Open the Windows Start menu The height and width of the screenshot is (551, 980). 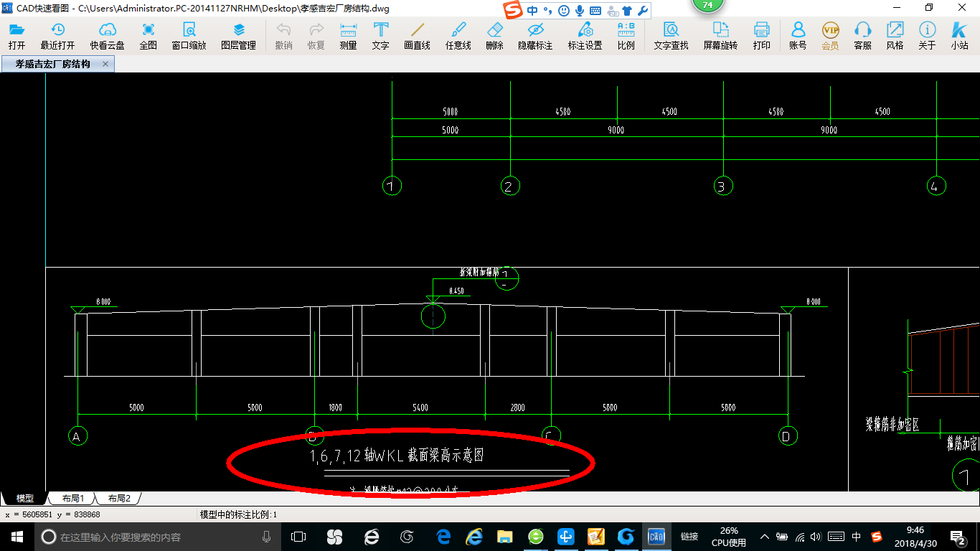17,537
